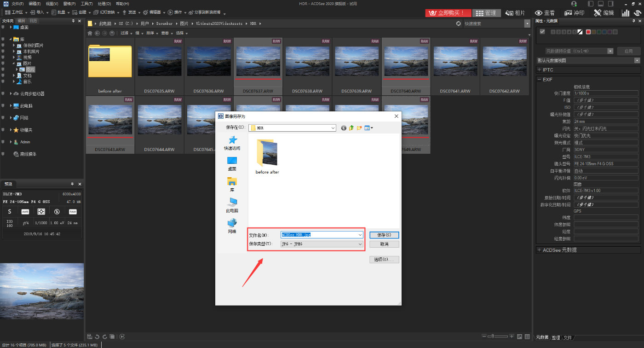Open the user account icon in the title bar
This screenshot has width=644, height=348.
click(574, 4)
